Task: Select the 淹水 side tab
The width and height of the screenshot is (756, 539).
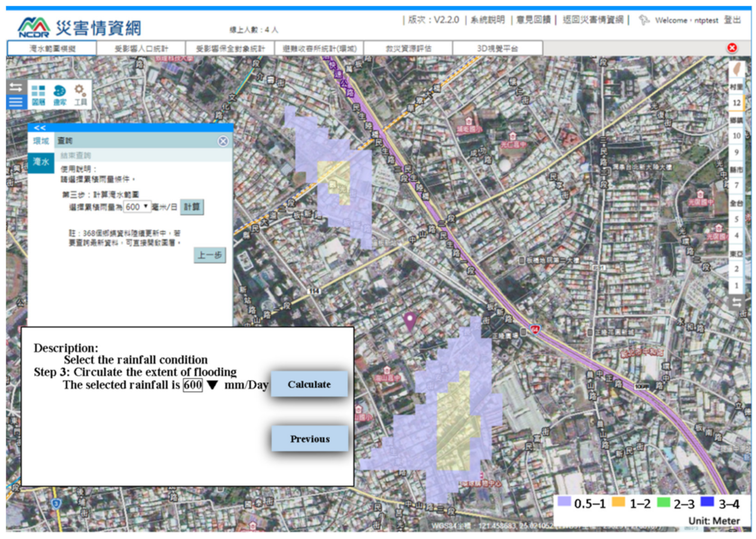Action: (x=41, y=162)
